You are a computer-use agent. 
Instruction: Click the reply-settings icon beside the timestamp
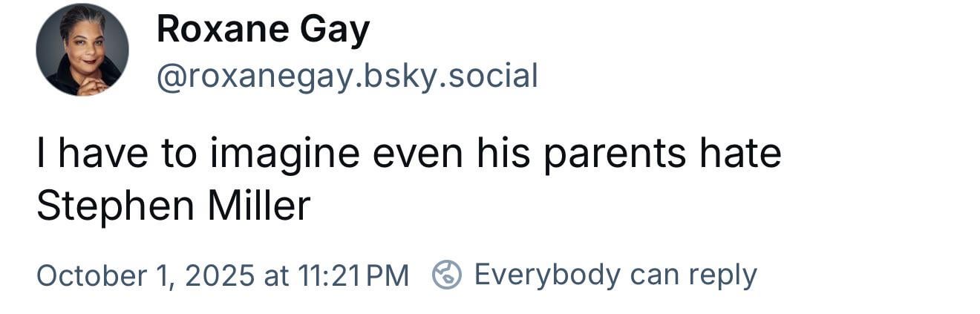(447, 275)
